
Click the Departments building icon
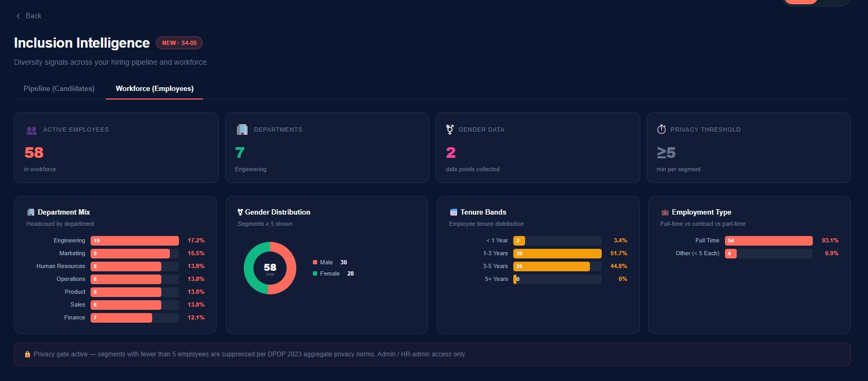click(242, 129)
